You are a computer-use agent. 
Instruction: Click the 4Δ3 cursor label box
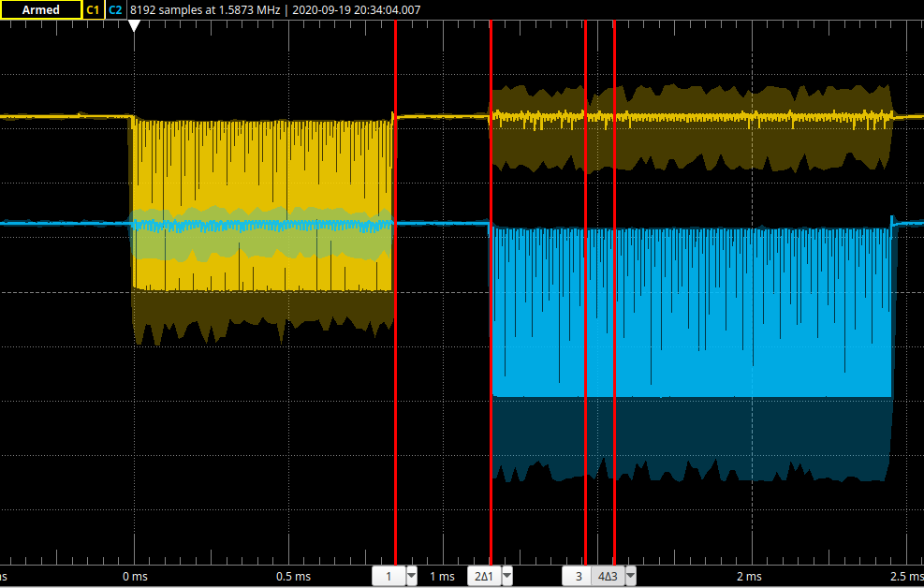(x=608, y=576)
